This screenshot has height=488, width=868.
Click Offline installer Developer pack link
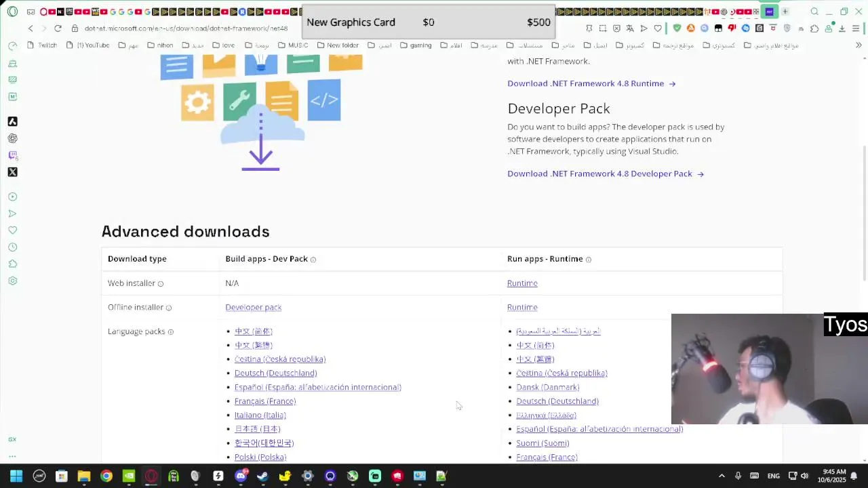pyautogui.click(x=253, y=308)
